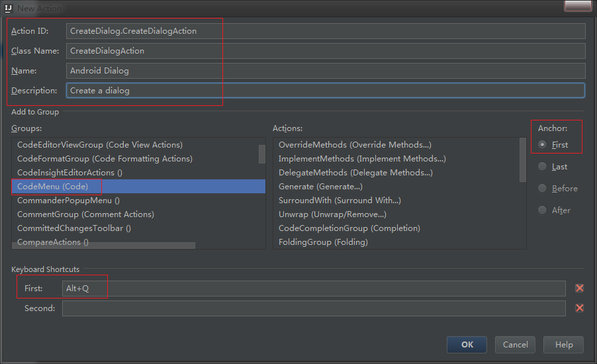Click the Actions list vertical scrollbar
The width and height of the screenshot is (597, 364).
tap(523, 159)
